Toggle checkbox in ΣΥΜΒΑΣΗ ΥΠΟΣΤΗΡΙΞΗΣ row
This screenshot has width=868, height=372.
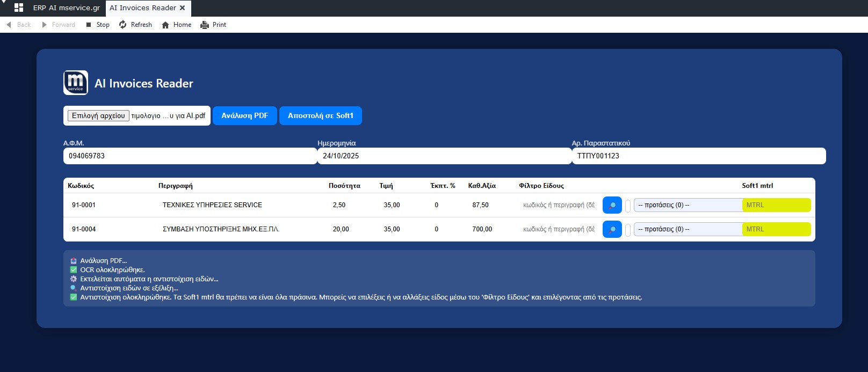coord(628,230)
